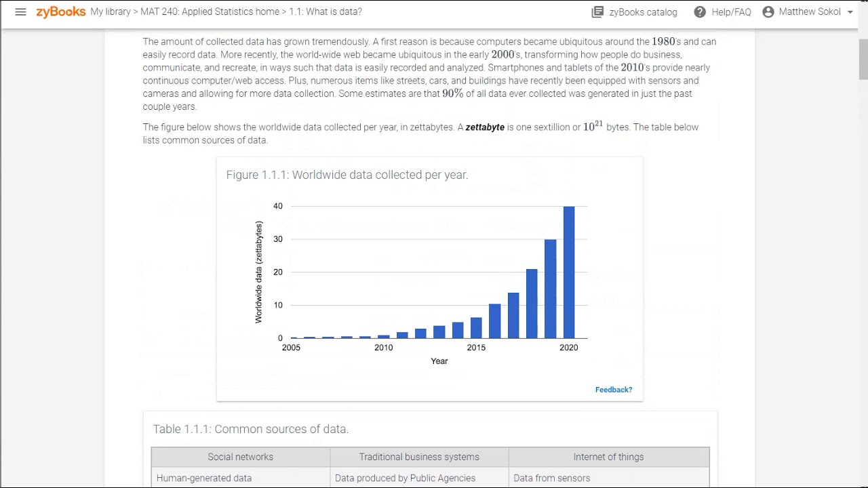Click the "Human-generated data" table cell
This screenshot has width=868, height=488.
point(204,478)
